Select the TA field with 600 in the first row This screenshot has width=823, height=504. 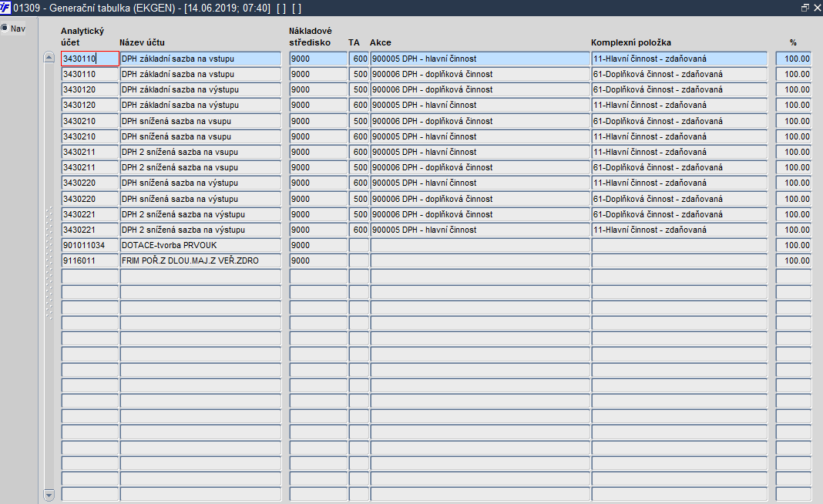click(359, 59)
